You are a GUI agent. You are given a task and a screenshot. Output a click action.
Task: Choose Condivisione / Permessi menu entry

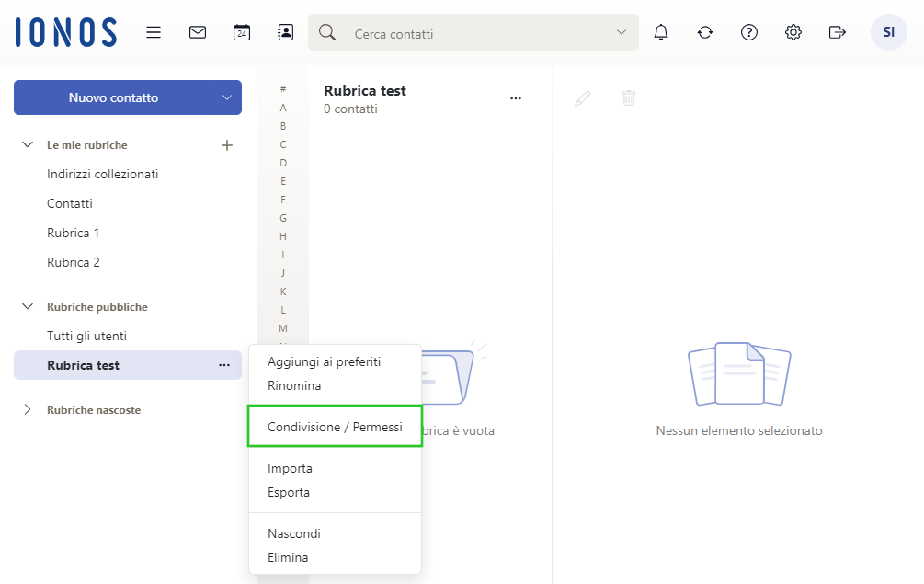click(x=336, y=427)
